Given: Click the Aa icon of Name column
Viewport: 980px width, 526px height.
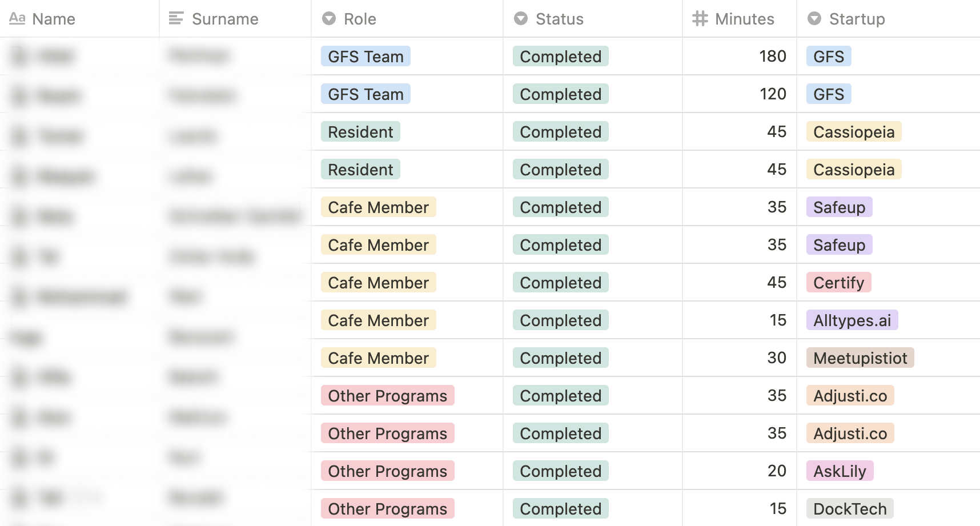Looking at the screenshot, I should click(17, 19).
